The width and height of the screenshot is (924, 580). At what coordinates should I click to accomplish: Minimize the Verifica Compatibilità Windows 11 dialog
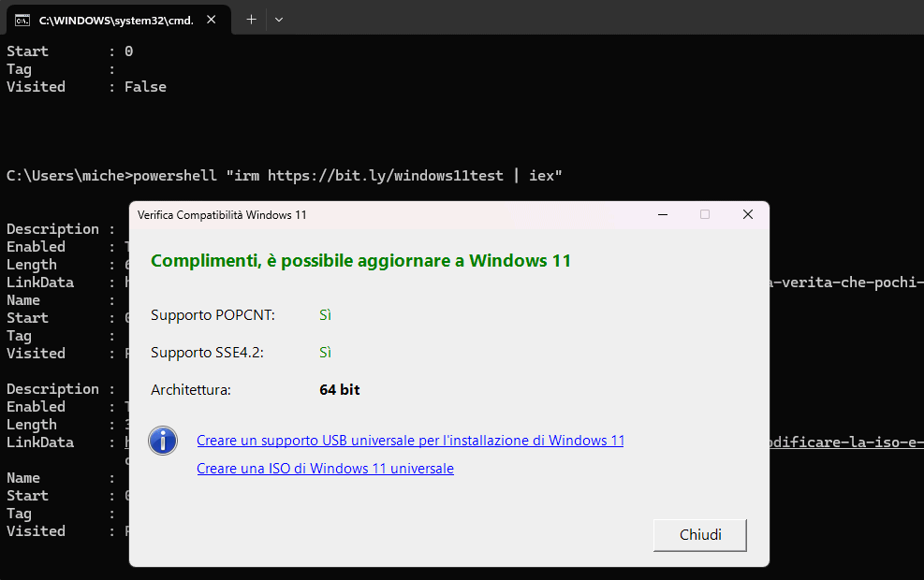[x=662, y=214]
